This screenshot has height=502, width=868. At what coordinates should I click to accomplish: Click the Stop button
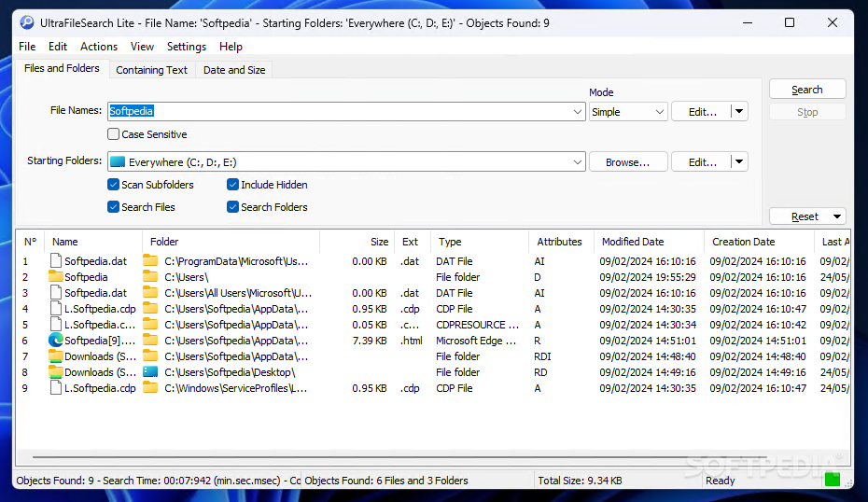click(x=807, y=112)
